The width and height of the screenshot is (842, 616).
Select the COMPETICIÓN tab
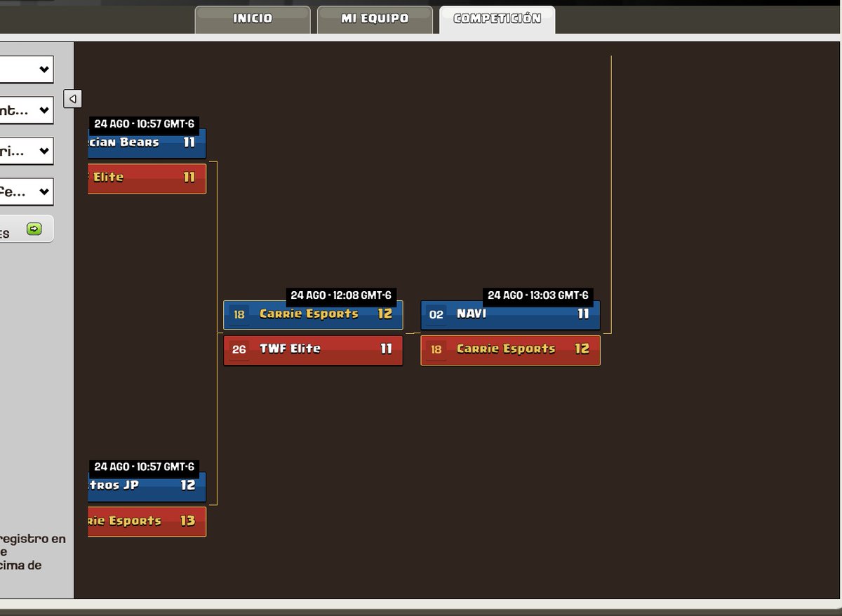tap(497, 20)
